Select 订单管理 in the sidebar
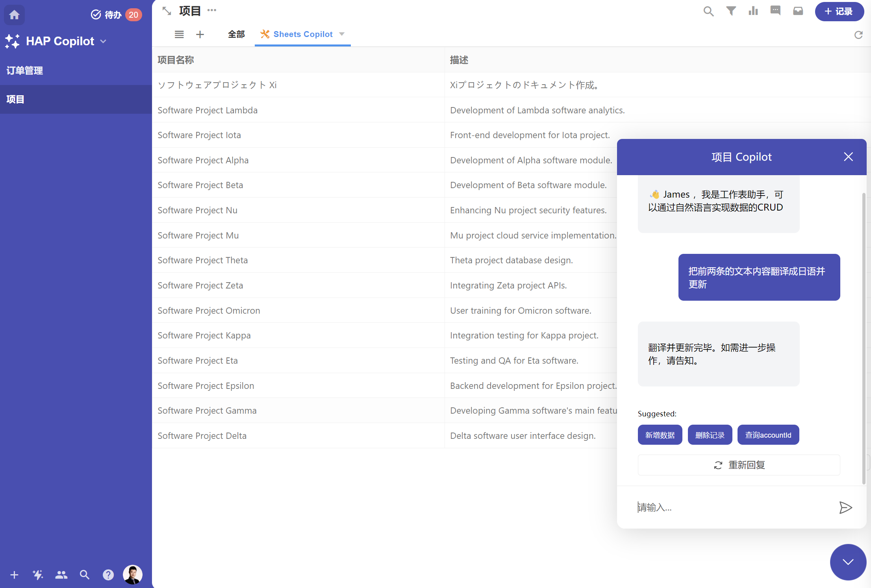Image resolution: width=871 pixels, height=588 pixels. point(25,70)
